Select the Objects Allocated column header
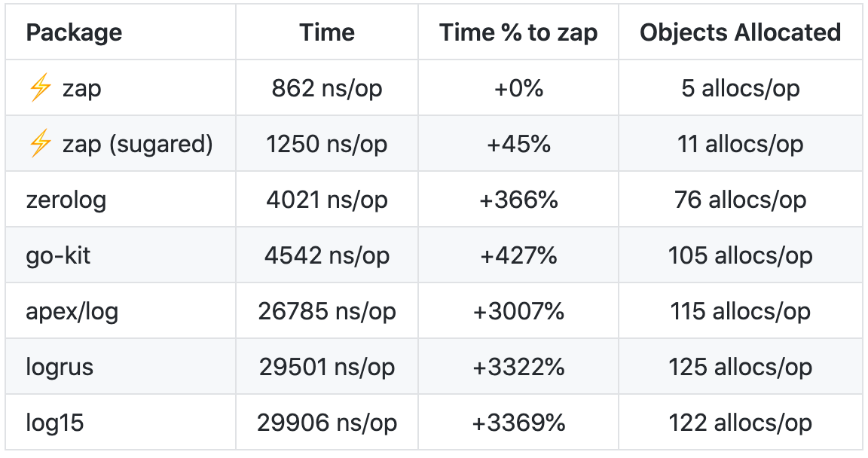This screenshot has height=458, width=868. (740, 33)
